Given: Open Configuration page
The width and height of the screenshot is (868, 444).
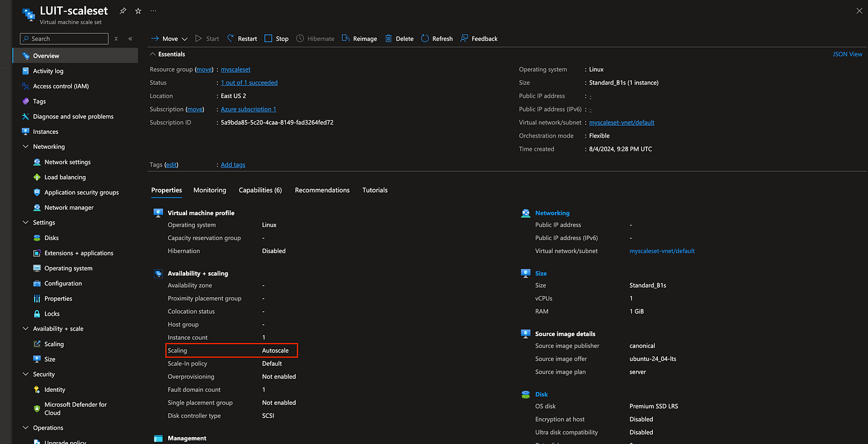Looking at the screenshot, I should tap(63, 283).
